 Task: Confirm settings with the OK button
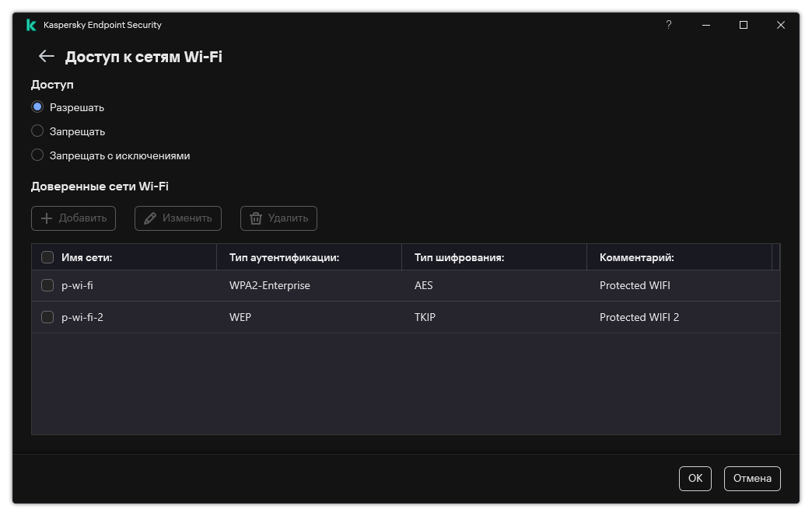tap(695, 478)
